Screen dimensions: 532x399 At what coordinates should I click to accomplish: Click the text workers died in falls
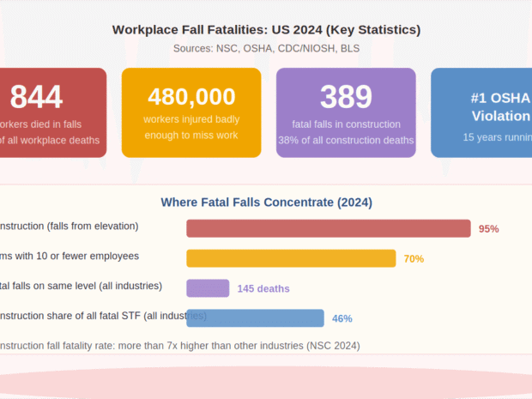tap(40, 124)
